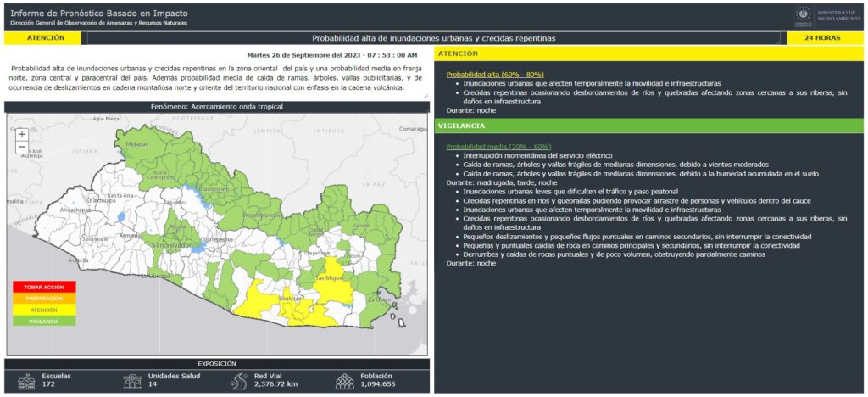Screen dimensions: 868x397
Task: Click the Unidades Salud hospital icon
Action: click(x=132, y=381)
